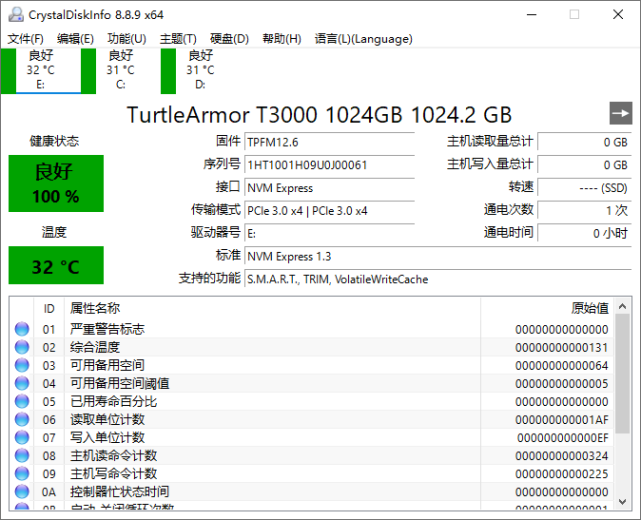This screenshot has width=641, height=520.
Task: Click the drive letter field E:
Action: point(329,233)
